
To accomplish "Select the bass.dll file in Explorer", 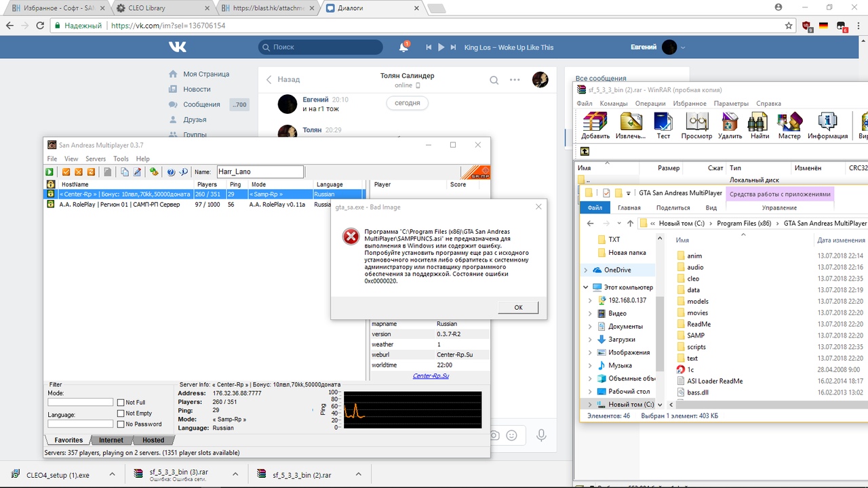I will click(x=698, y=392).
